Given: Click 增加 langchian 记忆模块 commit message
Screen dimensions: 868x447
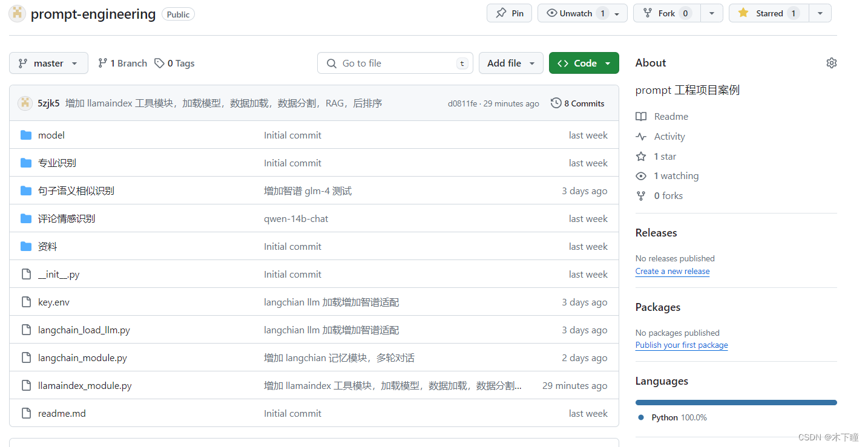Looking at the screenshot, I should (339, 357).
